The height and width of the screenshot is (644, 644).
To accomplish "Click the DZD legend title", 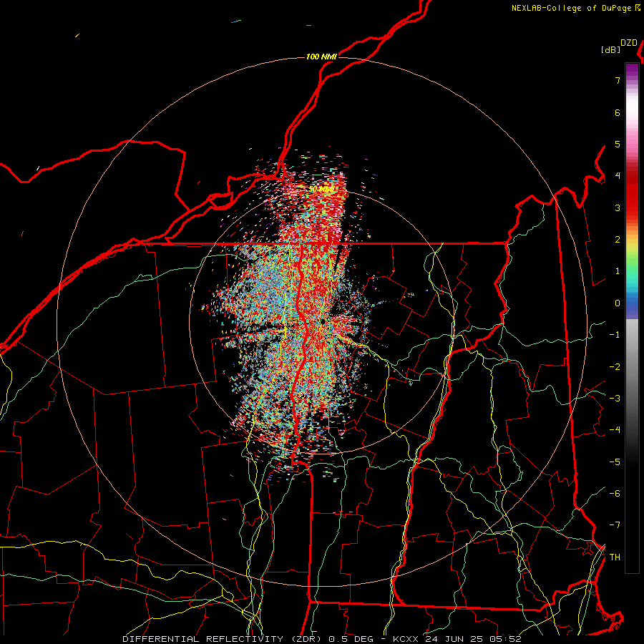I will [x=629, y=43].
